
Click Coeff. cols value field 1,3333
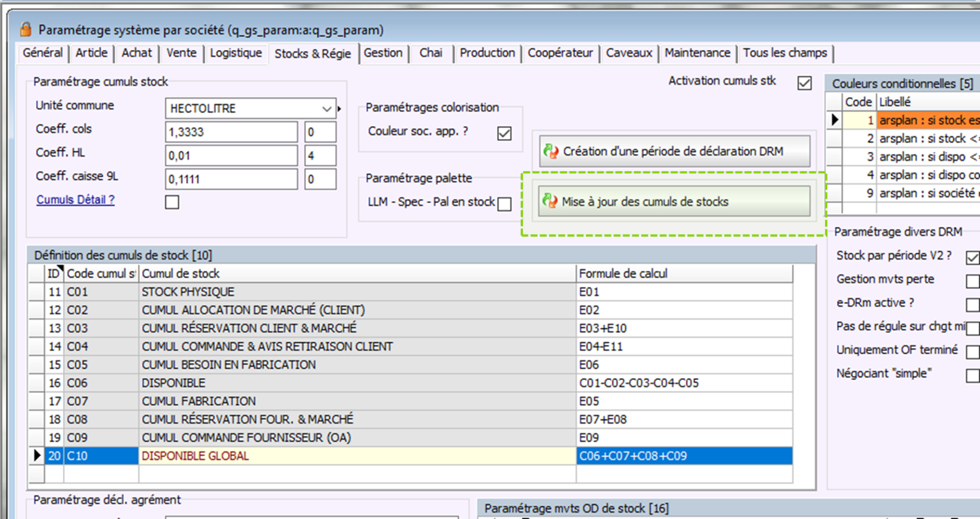coord(231,132)
